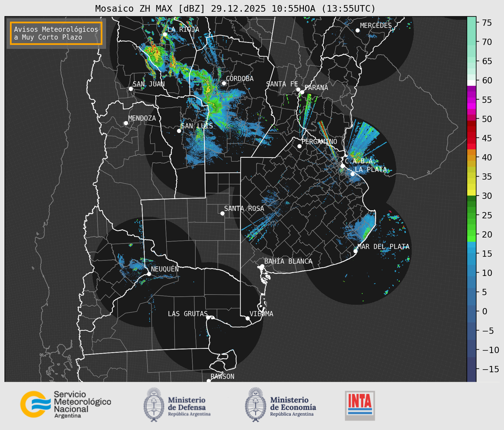
Task: Select the SAN LUIS city marker
Action: coord(179,131)
